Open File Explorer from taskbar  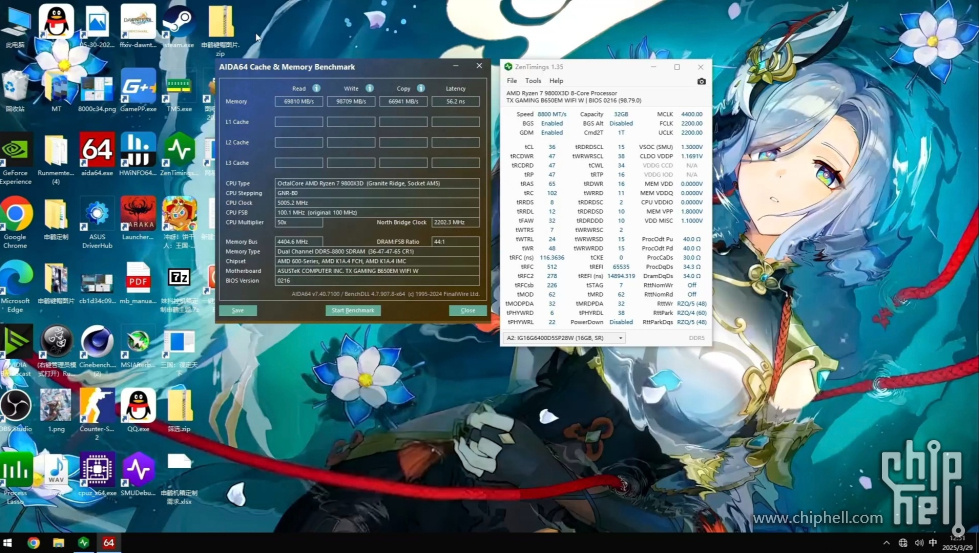[x=58, y=542]
